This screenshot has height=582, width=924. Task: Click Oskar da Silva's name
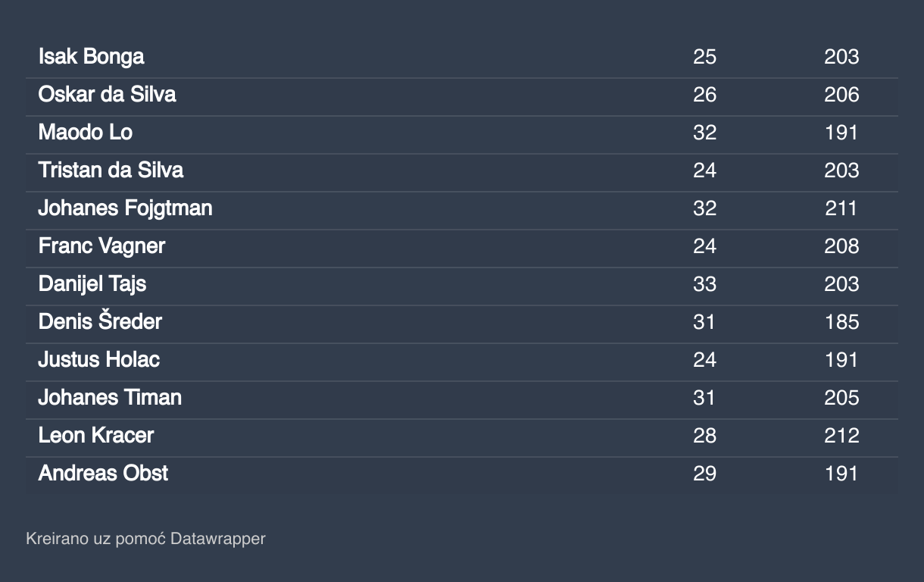coord(107,95)
